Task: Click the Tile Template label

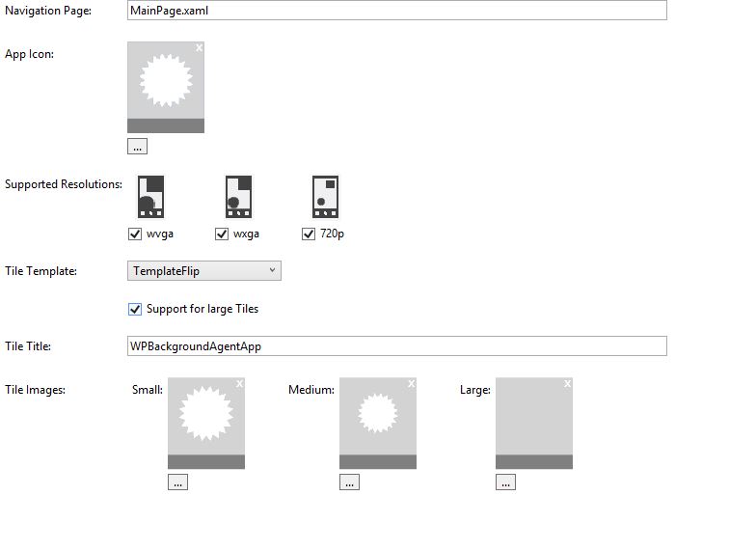Action: coord(40,271)
